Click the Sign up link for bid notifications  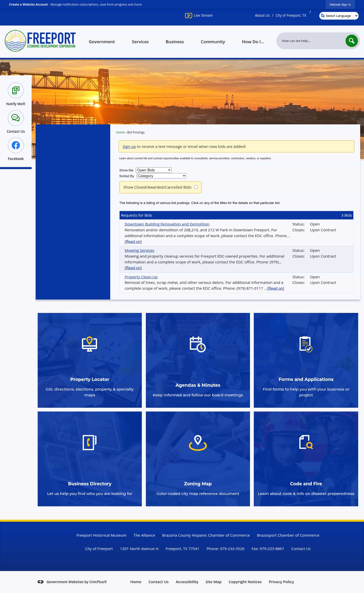[129, 146]
